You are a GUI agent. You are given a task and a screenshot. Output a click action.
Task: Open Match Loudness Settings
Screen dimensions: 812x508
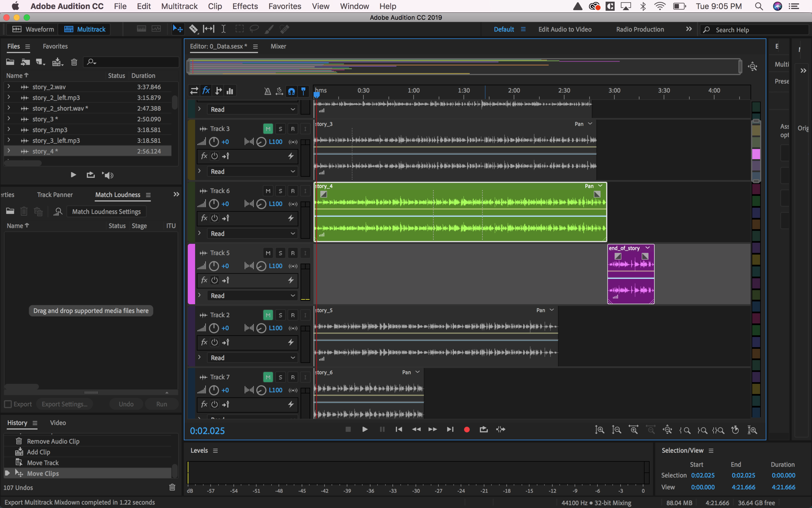click(x=107, y=211)
